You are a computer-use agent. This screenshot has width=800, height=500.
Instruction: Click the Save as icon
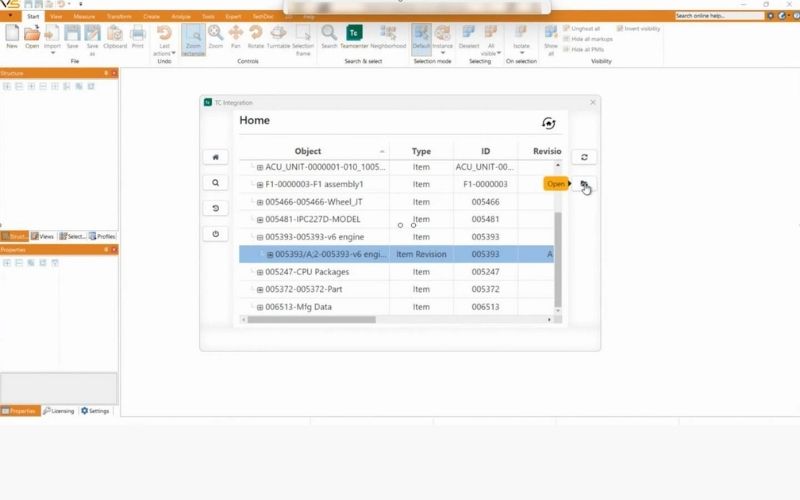pyautogui.click(x=92, y=34)
